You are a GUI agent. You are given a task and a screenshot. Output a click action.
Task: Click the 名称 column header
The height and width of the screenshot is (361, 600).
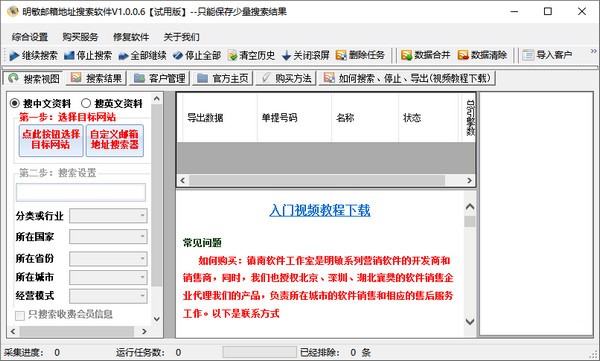365,118
